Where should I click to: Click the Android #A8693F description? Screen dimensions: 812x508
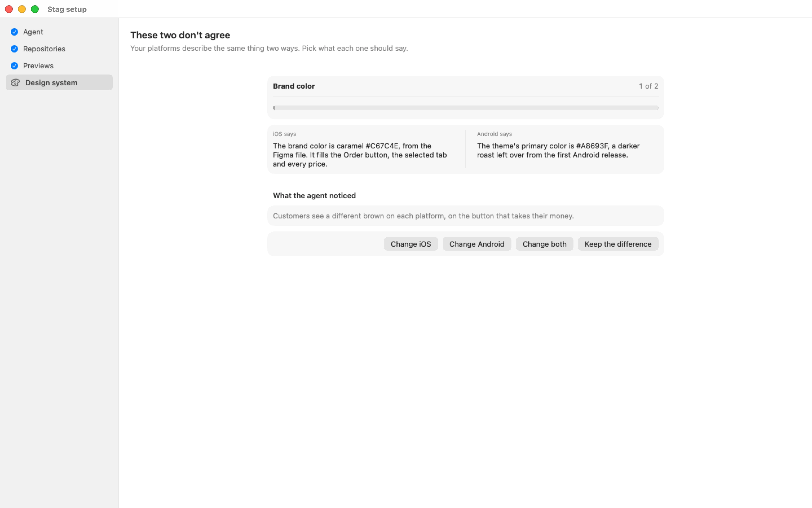point(558,150)
